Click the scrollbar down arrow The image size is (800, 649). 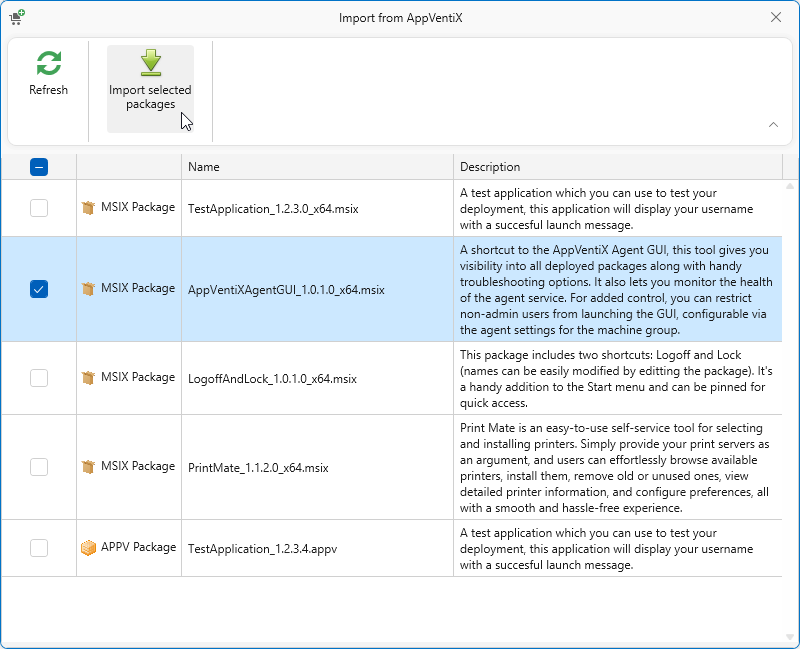pos(790,637)
